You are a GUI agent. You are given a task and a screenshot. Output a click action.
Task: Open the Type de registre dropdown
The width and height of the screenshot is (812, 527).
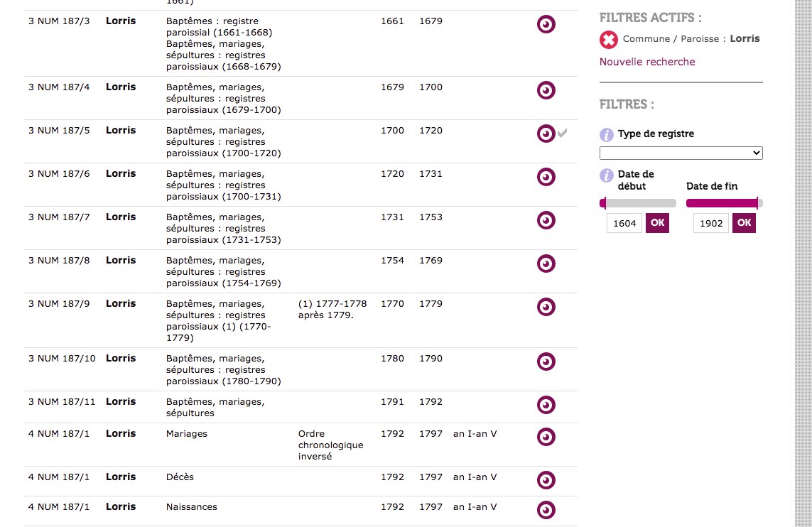coord(681,153)
